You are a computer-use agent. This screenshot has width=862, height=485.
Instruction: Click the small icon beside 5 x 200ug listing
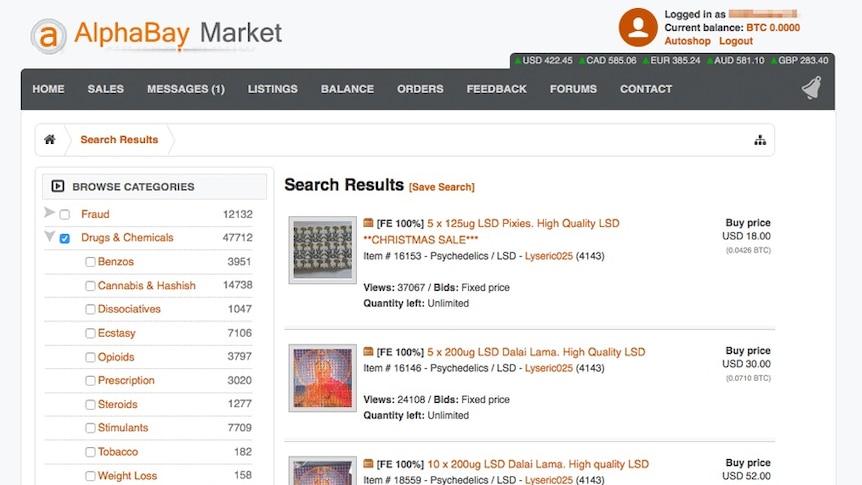(x=368, y=352)
